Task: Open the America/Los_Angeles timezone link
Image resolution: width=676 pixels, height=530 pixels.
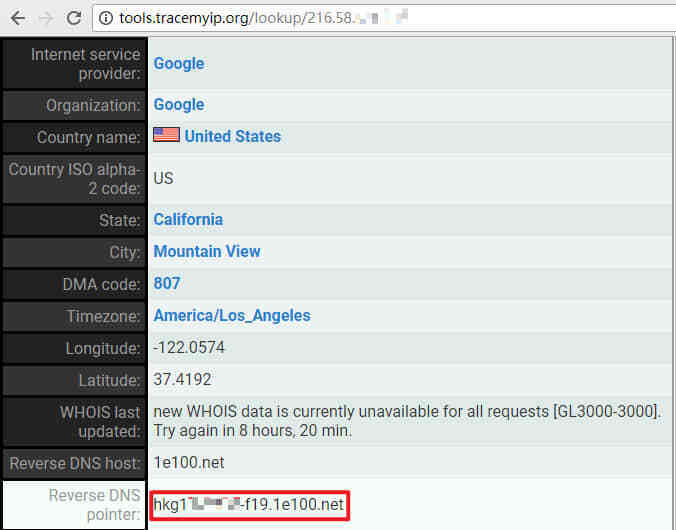Action: 232,316
